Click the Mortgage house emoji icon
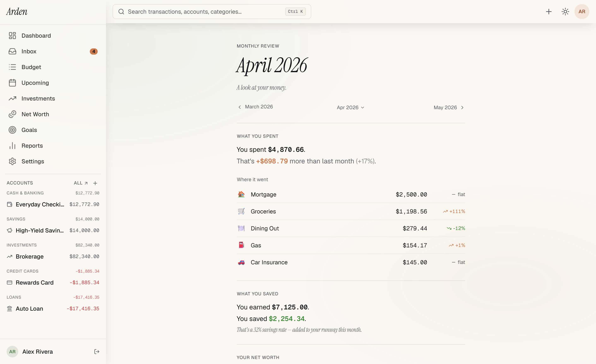 tap(241, 194)
